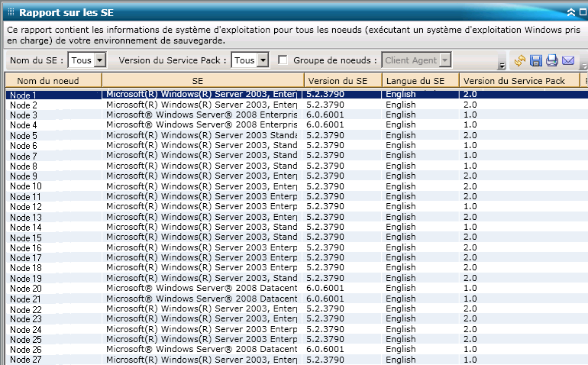Click the Service Pack 1.0 cell for Node 27

coord(470,360)
